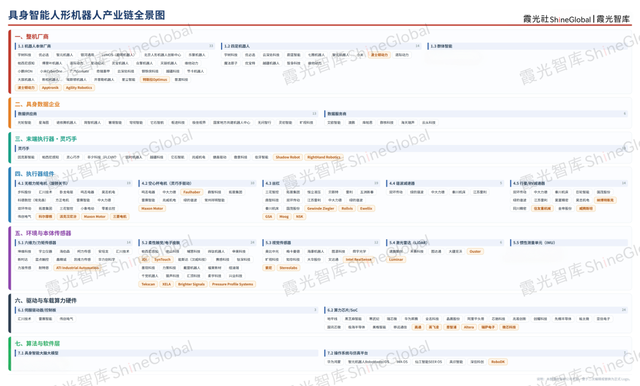640x386 pixels.
Task: Click the 具身智能人形机器人产业链全景图 title
Action: (x=87, y=16)
